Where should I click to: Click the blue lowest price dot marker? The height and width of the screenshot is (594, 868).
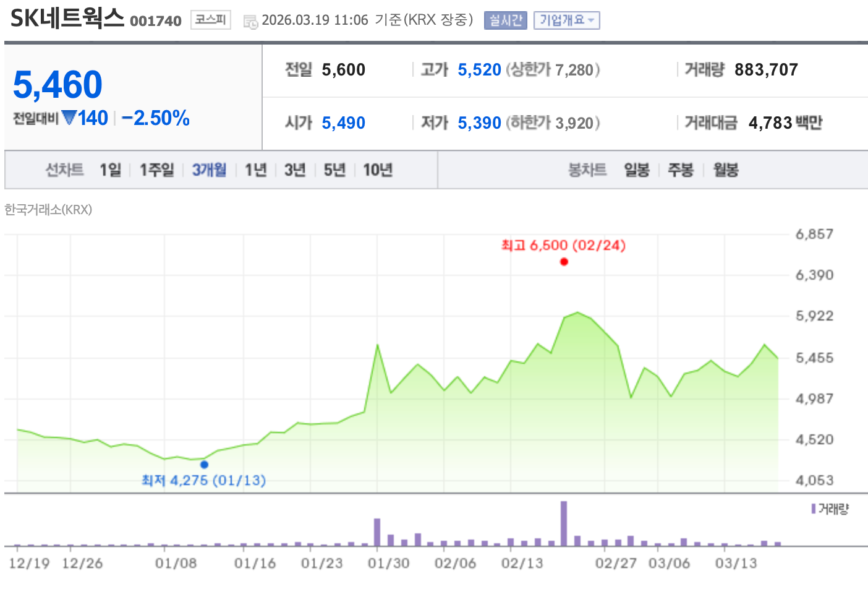pos(204,465)
